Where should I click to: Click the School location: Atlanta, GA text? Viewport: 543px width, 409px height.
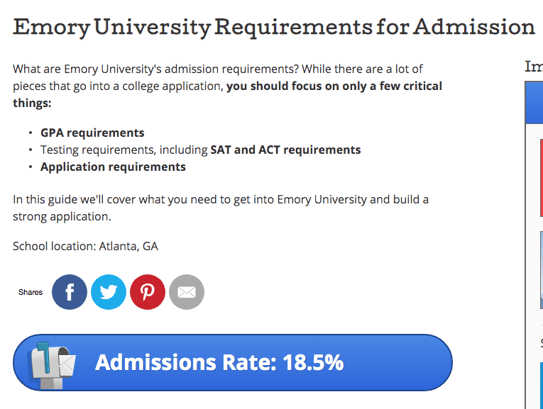86,246
